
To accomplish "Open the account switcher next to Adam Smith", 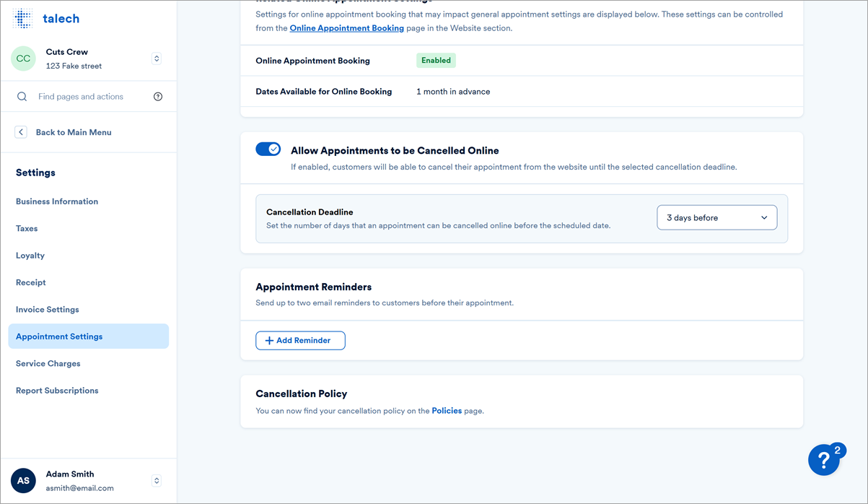I will coord(157,481).
